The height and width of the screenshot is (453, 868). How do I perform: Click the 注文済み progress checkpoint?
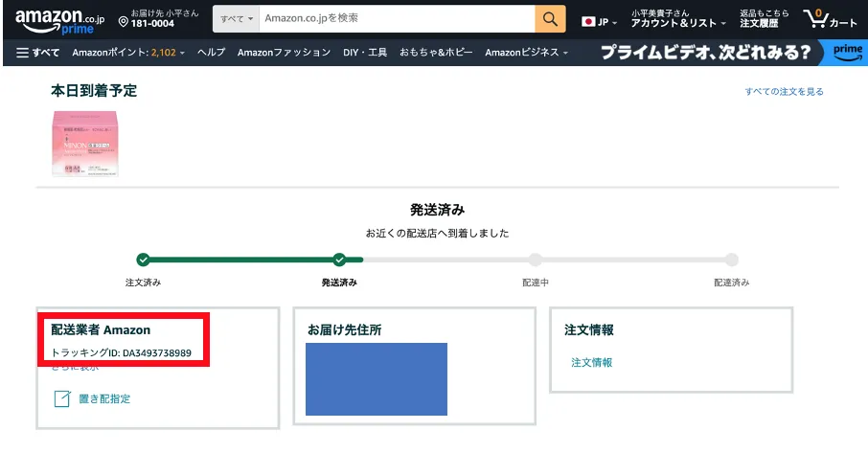click(143, 260)
